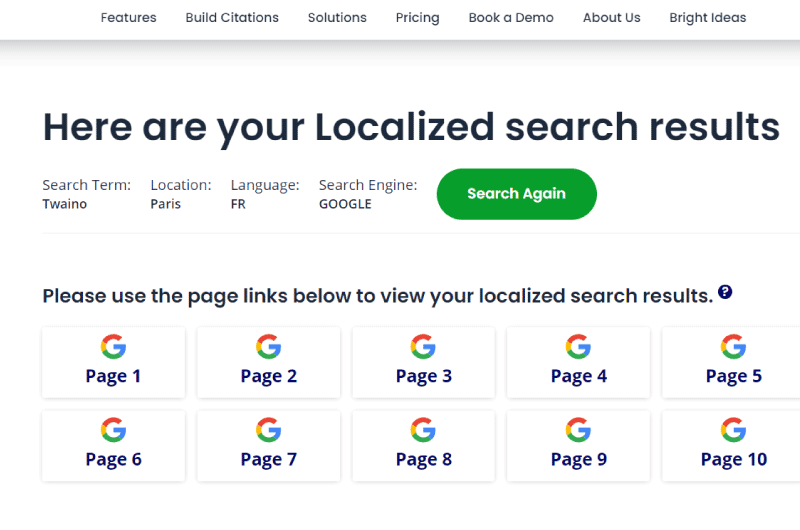
Task: Click the green Search Again button
Action: click(516, 194)
